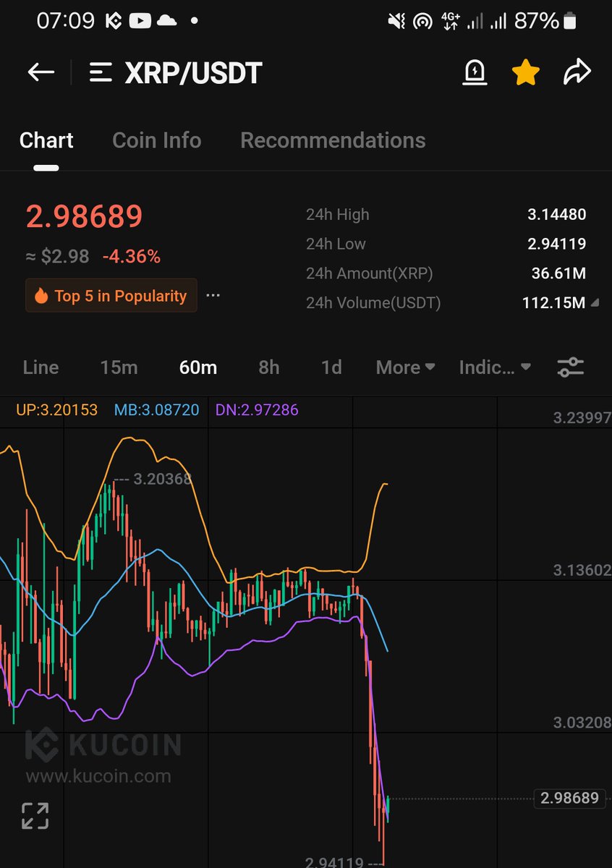
Task: Expand the 24h Volume triangle toggle
Action: point(595,304)
